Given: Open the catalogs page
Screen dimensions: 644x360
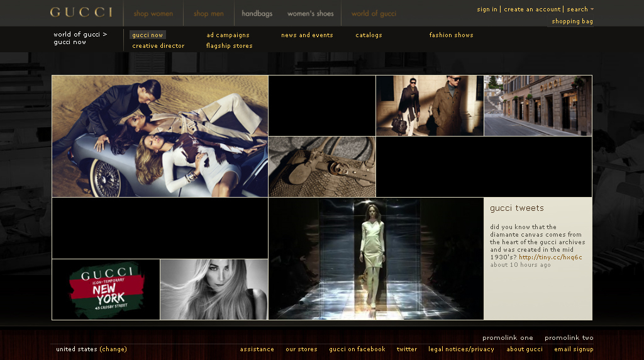Looking at the screenshot, I should tap(369, 35).
